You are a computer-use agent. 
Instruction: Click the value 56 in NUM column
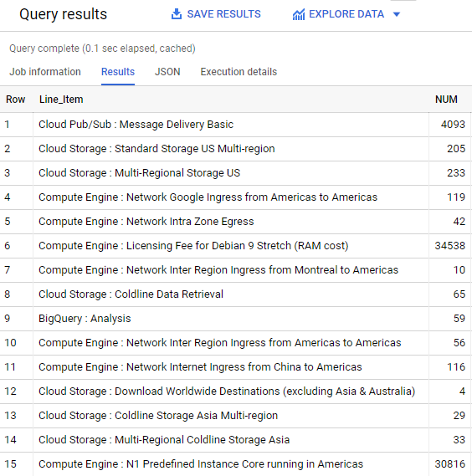pyautogui.click(x=459, y=343)
